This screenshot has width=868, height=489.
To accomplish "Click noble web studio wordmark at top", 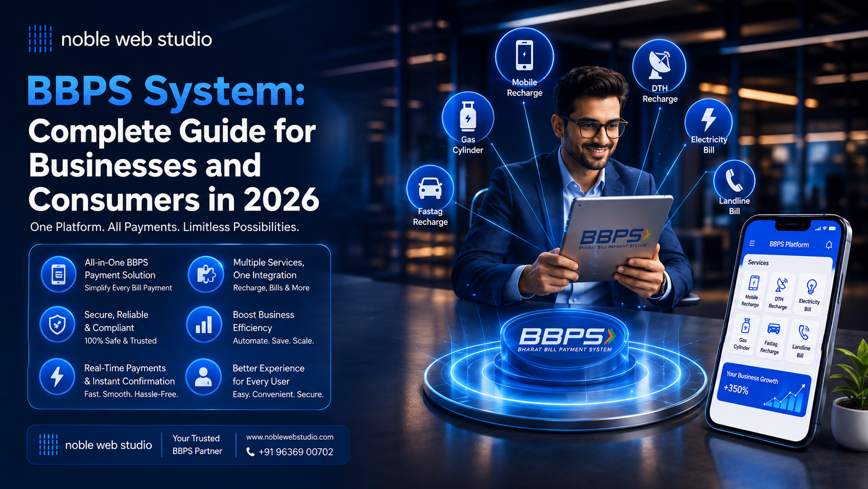I will pos(137,39).
